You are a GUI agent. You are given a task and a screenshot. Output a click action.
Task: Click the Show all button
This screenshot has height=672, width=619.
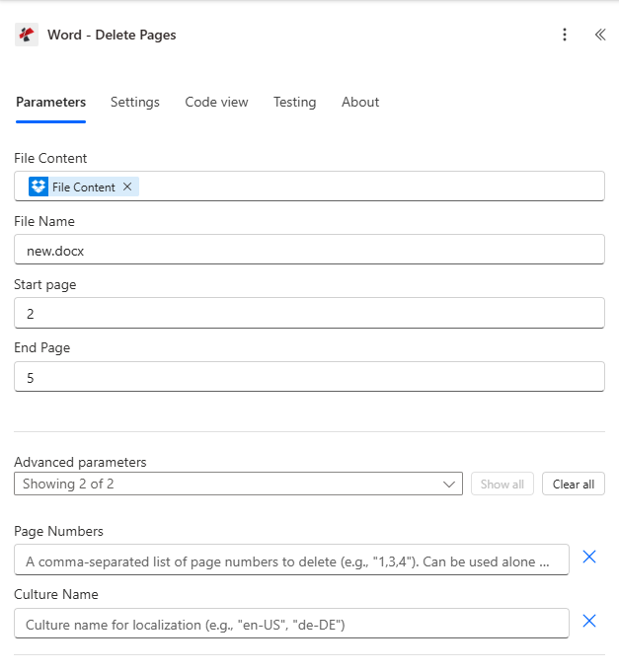click(x=503, y=484)
